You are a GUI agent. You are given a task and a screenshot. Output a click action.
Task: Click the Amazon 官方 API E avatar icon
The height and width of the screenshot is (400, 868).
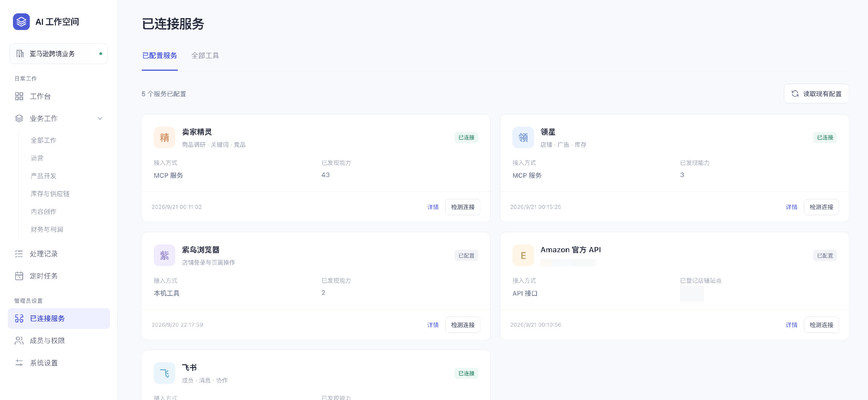pos(523,255)
